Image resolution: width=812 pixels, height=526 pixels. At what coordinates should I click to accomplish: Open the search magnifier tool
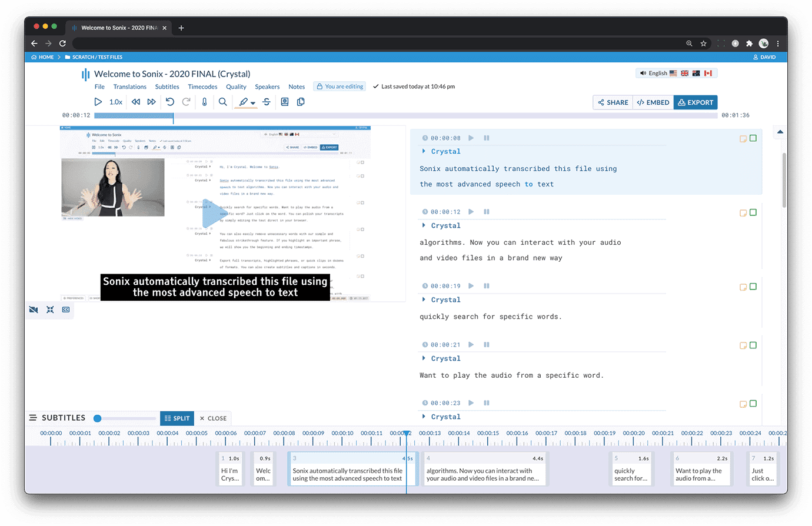click(x=223, y=102)
